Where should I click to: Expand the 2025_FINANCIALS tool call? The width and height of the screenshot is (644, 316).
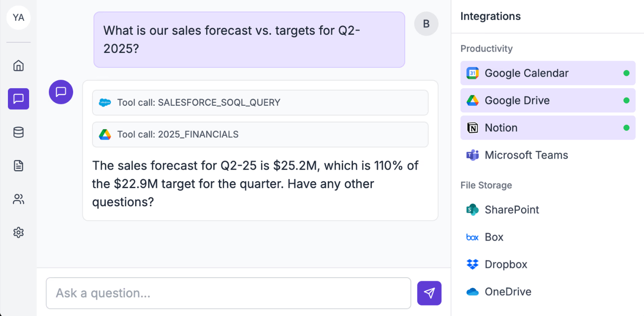point(260,134)
